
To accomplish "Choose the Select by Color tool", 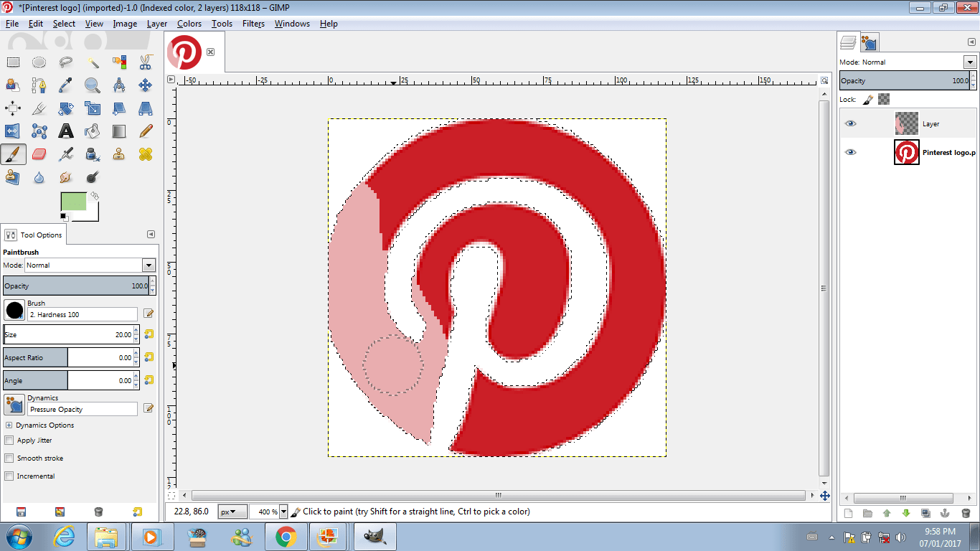I will tap(119, 62).
